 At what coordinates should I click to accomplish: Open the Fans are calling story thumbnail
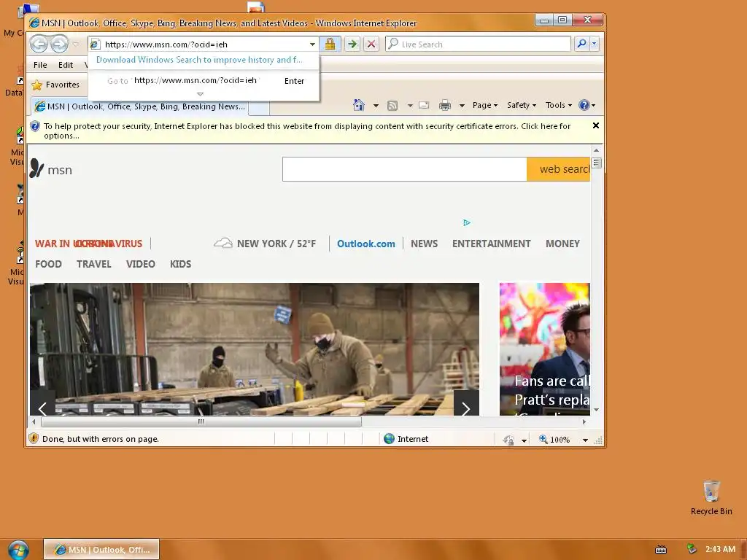coord(544,349)
